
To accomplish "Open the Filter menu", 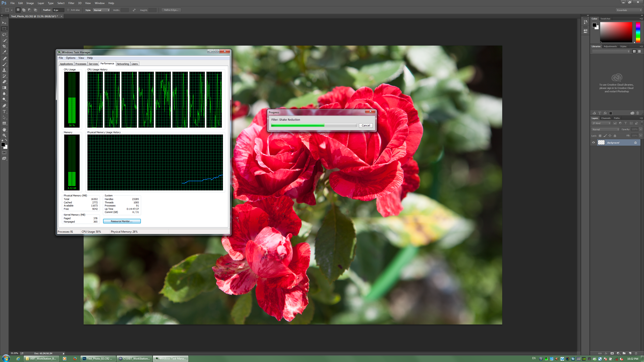I will point(71,3).
